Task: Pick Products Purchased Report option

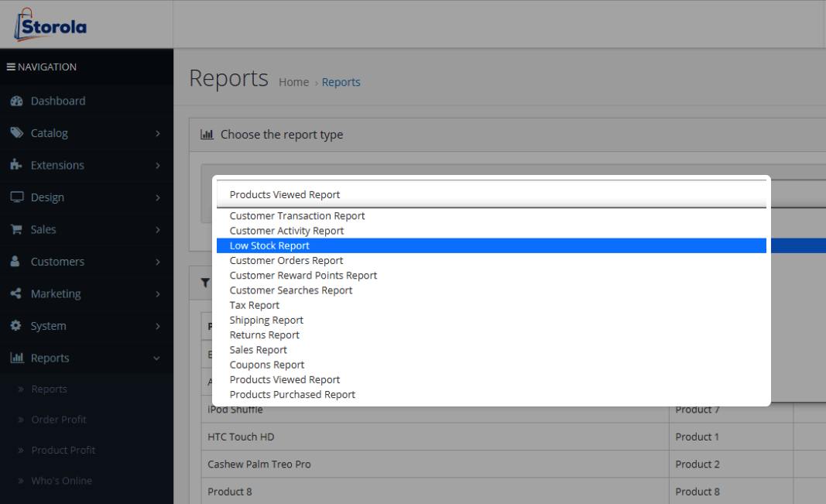Action: (292, 394)
